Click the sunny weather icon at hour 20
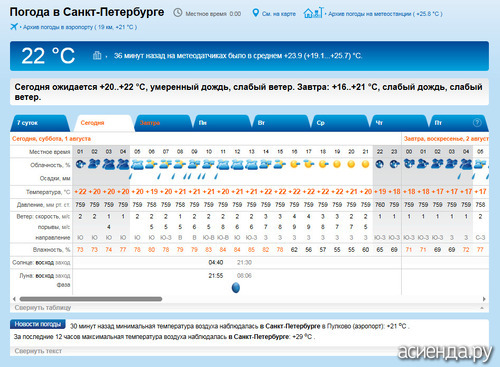This screenshot has width=500, height=367. [x=351, y=164]
